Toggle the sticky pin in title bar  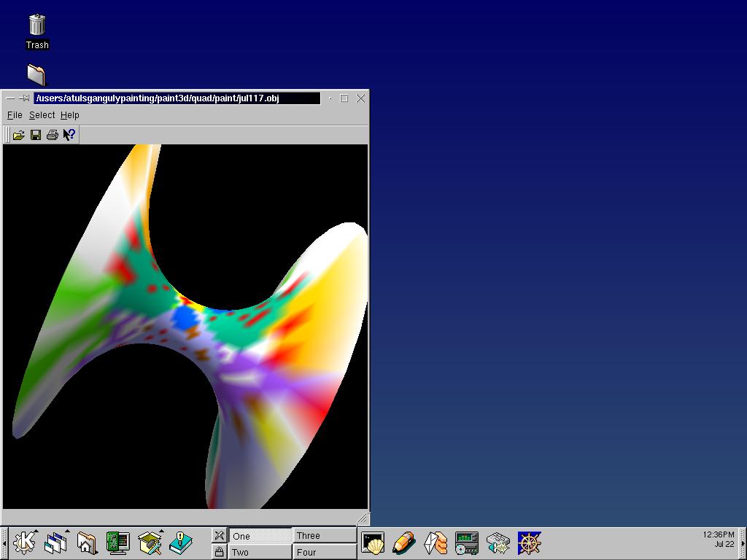point(24,98)
